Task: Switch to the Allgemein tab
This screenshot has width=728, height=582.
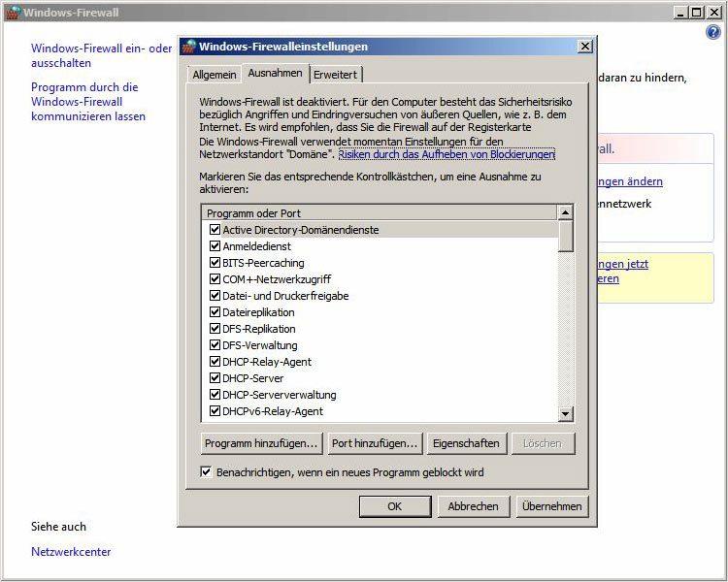Action: [x=214, y=75]
